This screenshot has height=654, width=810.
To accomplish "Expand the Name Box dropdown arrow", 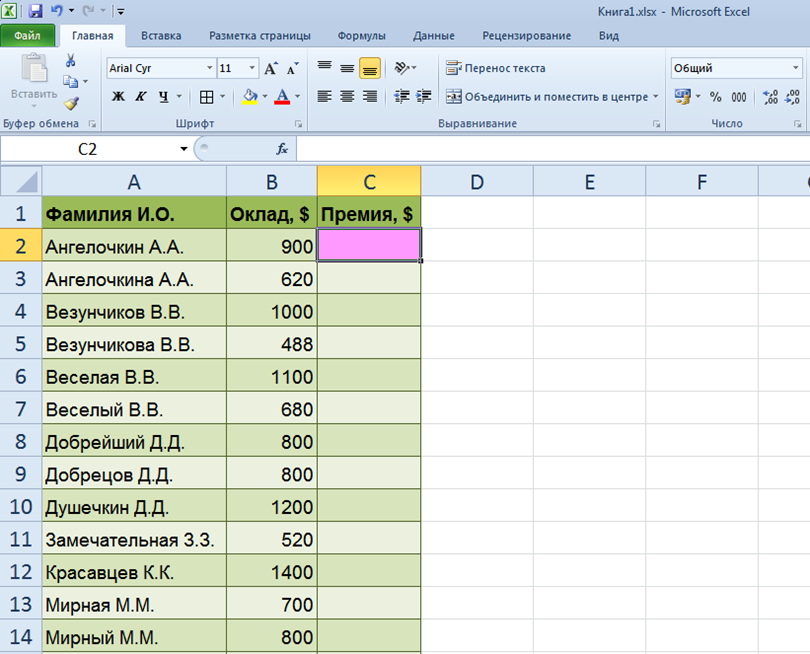I will point(184,149).
